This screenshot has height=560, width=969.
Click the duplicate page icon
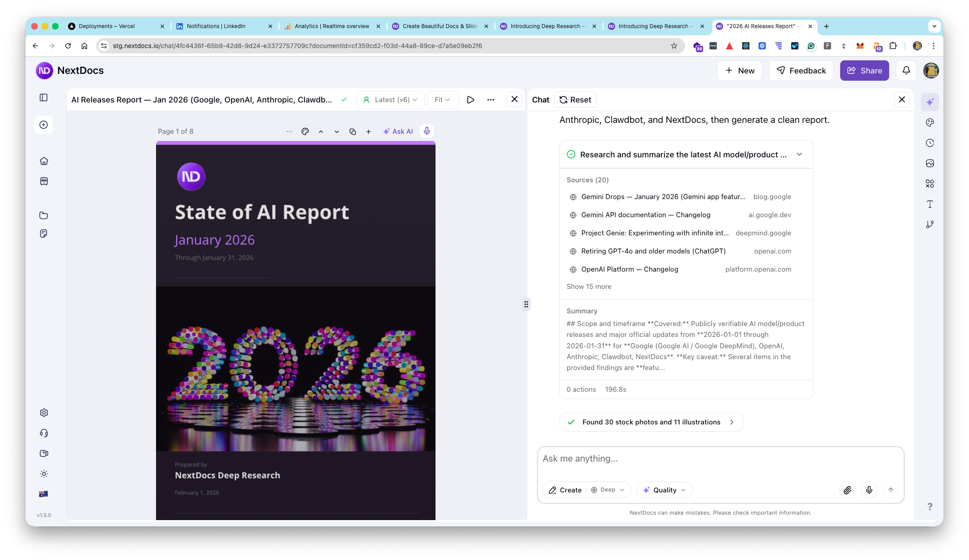352,131
